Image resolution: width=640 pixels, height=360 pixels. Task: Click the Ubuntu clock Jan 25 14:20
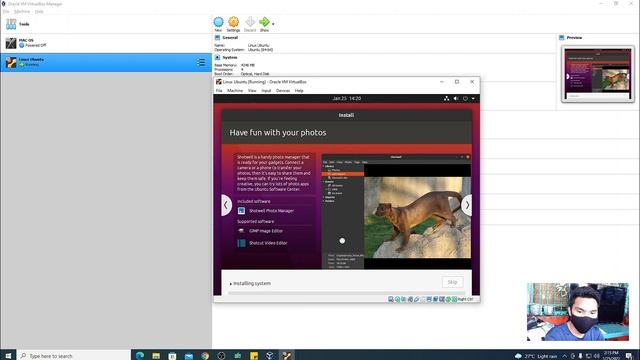347,98
